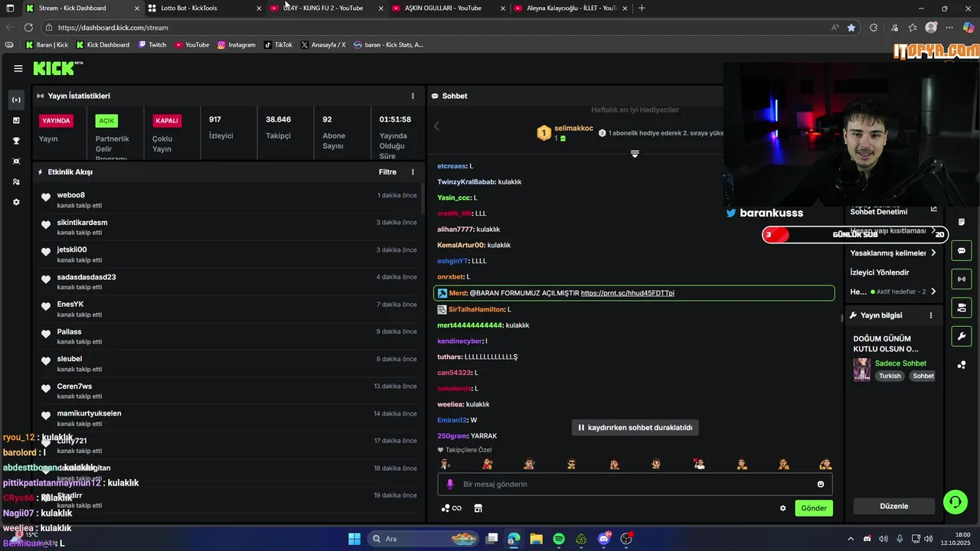
Task: Toggle the chat panel icon in right rail
Action: coord(962,250)
